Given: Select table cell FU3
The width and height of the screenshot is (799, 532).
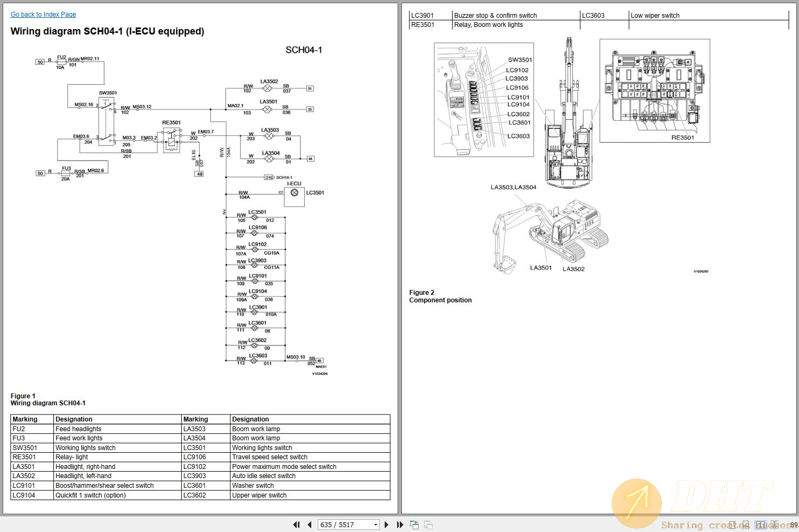Looking at the screenshot, I should click(x=32, y=438).
